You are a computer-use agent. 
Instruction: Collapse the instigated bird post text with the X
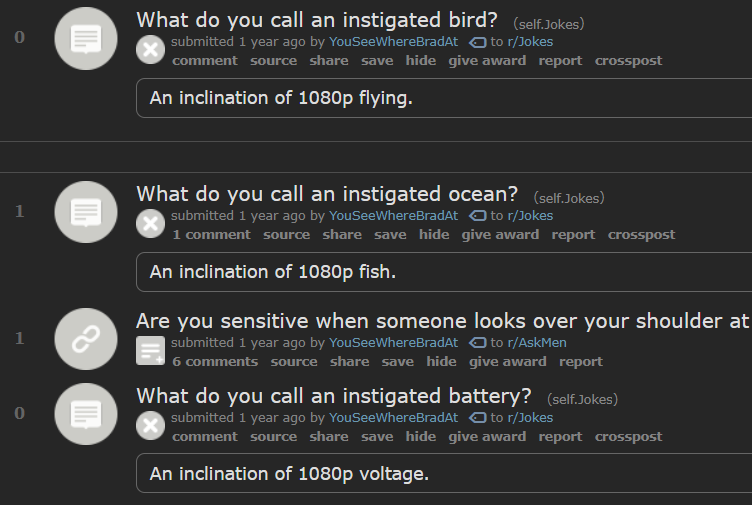150,49
